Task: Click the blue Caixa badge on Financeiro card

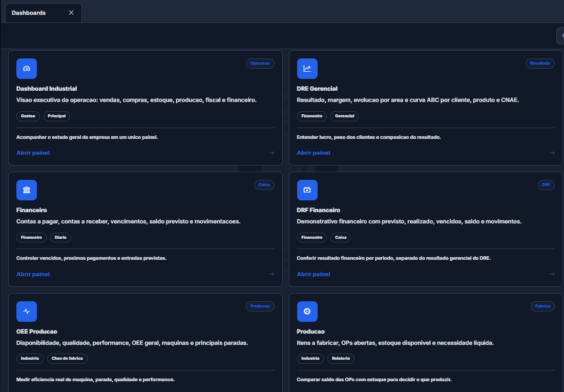Action: click(264, 184)
